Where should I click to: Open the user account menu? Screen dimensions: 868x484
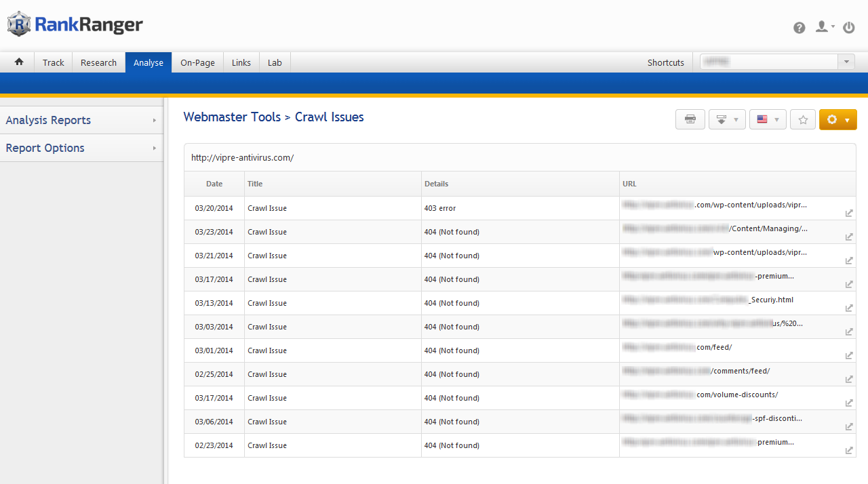tap(825, 27)
